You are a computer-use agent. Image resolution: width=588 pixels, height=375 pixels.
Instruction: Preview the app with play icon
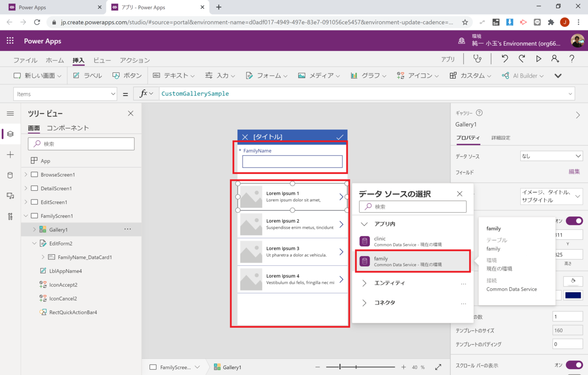pyautogui.click(x=539, y=59)
